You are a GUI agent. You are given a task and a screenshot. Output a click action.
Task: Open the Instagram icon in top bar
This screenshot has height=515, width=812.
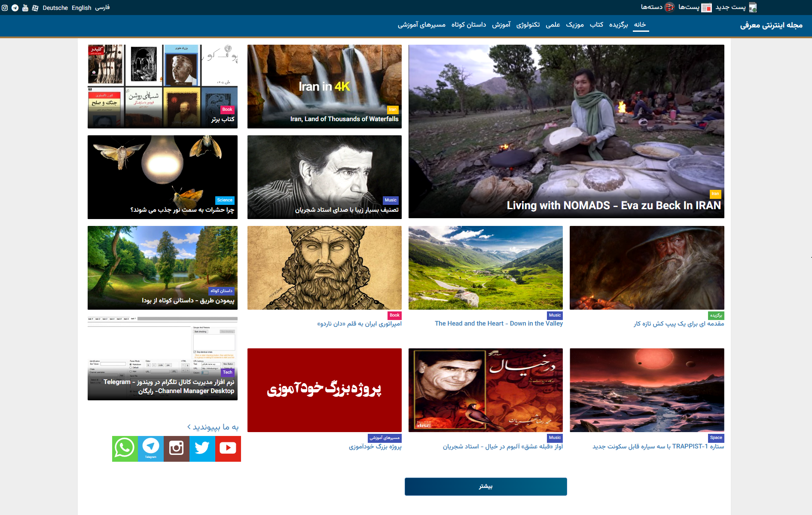(x=5, y=8)
